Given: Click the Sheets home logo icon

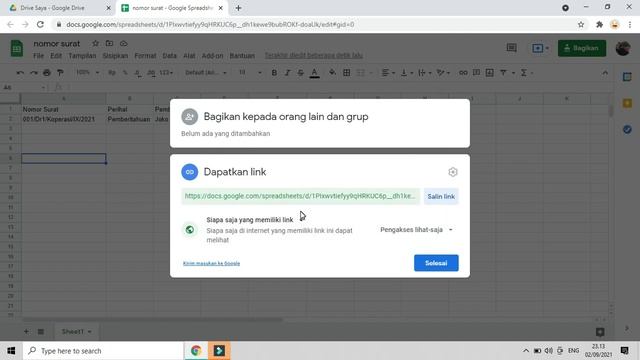Looking at the screenshot, I should pos(17,49).
